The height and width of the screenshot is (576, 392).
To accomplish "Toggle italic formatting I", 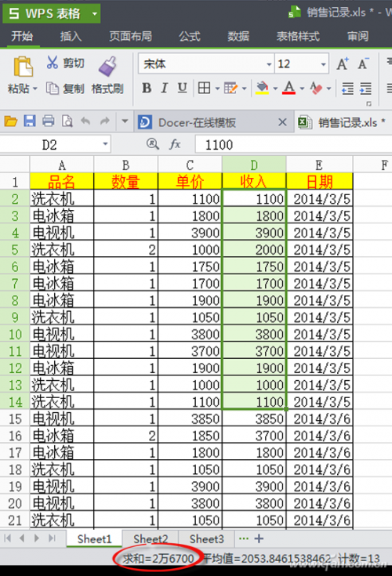I will coord(164,88).
